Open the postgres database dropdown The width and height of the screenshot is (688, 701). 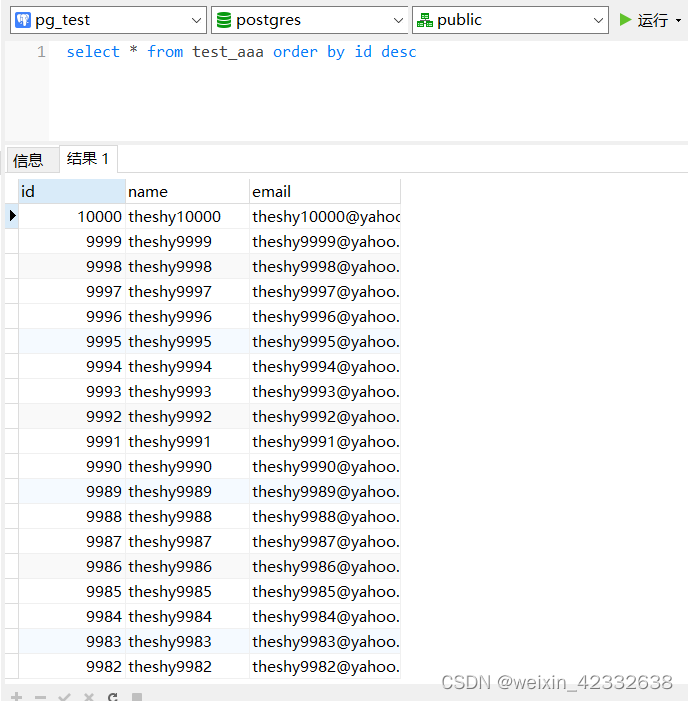(309, 20)
